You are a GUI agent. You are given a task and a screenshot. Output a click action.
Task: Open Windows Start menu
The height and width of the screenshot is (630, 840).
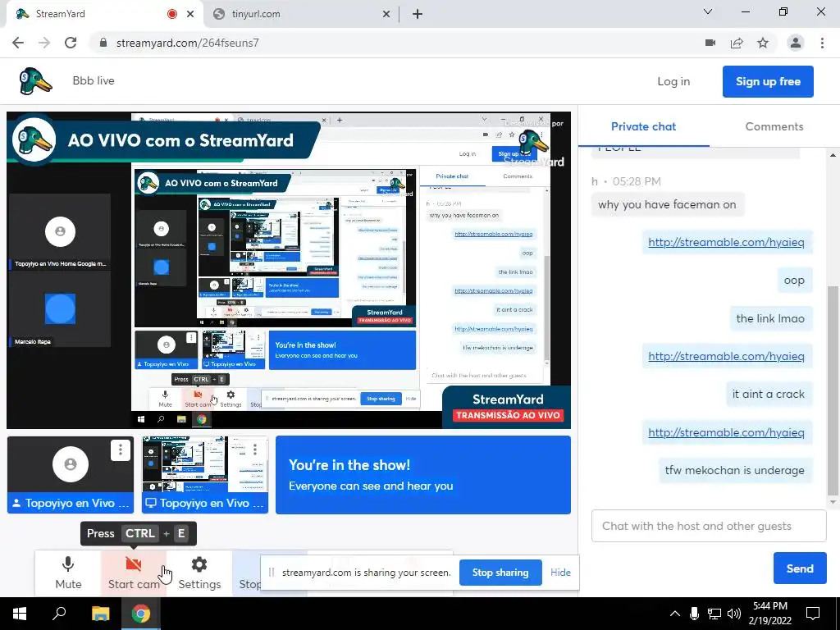[20, 614]
